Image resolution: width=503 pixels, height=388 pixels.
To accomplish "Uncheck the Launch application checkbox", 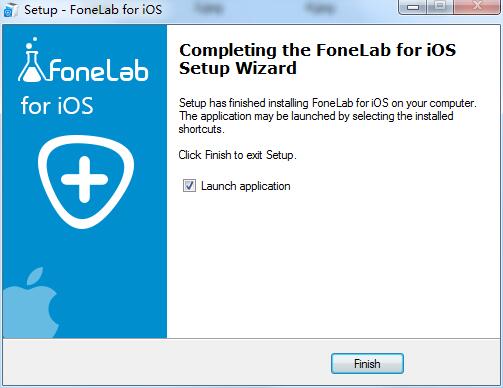I will (x=189, y=186).
